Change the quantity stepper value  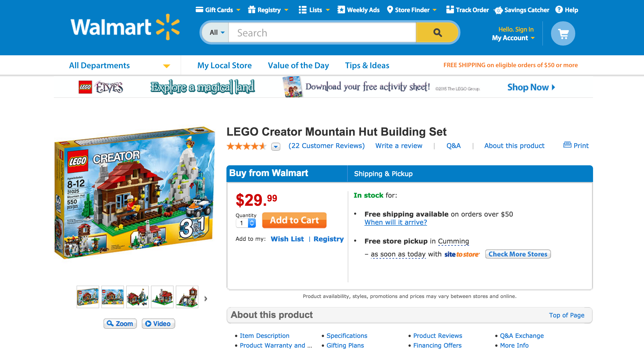click(252, 223)
